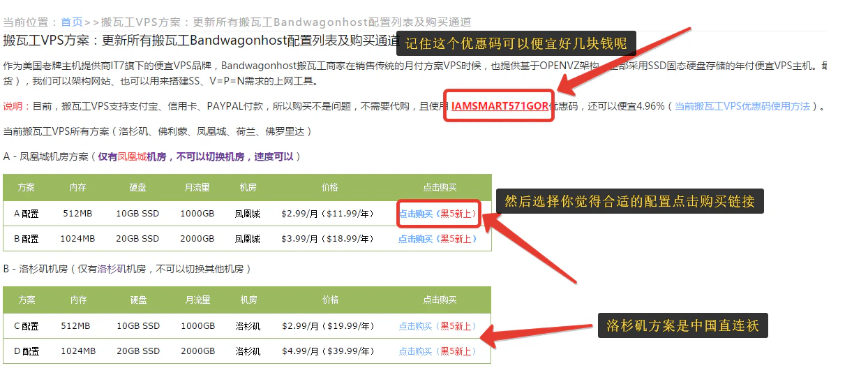
Task: Click the 10GB SSD cell in row C 配置
Action: point(137,326)
